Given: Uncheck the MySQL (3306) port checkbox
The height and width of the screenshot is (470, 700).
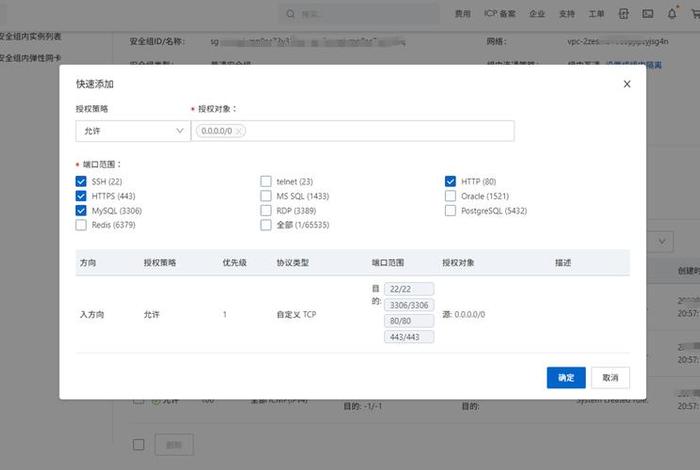Looking at the screenshot, I should 81,211.
